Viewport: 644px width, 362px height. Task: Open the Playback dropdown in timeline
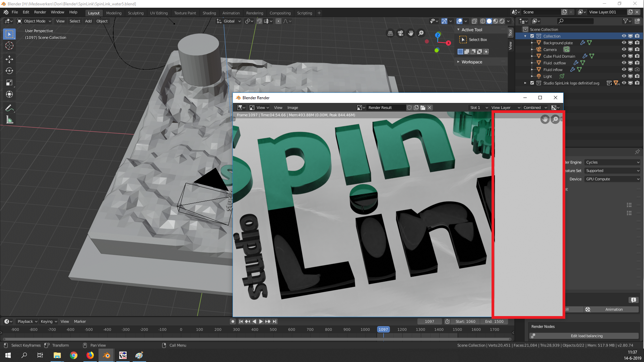click(27, 321)
